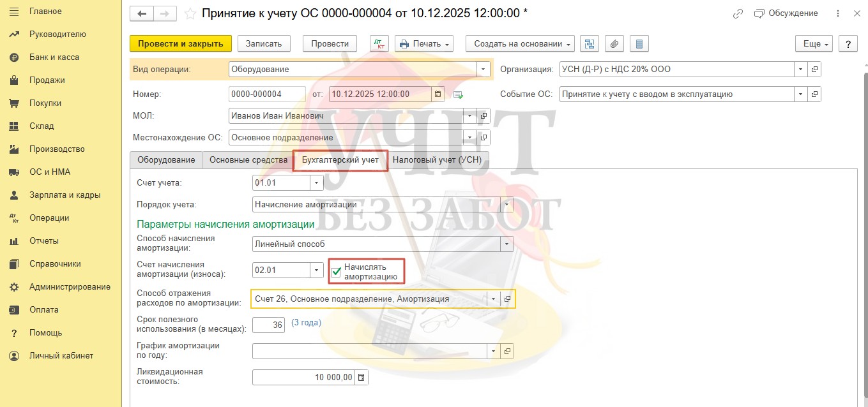Expand Способ отражения расходов dropdown

tap(494, 299)
